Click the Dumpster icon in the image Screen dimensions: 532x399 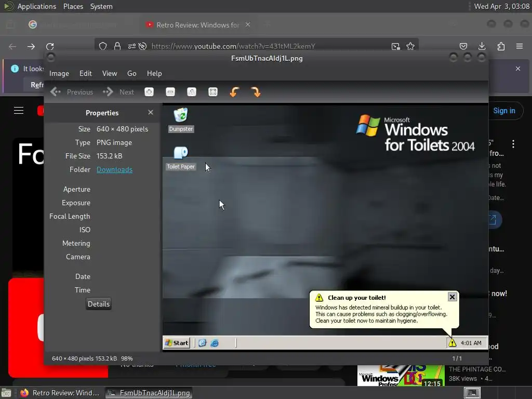[181, 119]
